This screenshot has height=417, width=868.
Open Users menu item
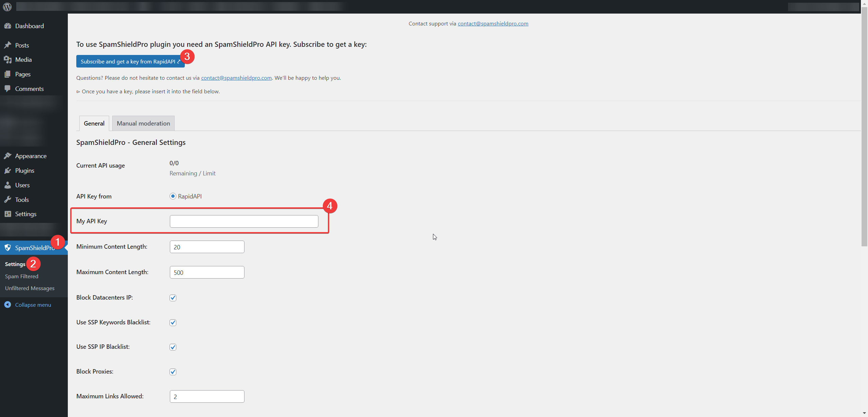click(x=34, y=185)
